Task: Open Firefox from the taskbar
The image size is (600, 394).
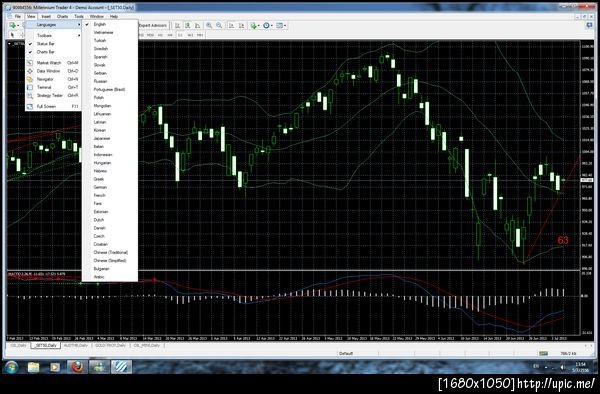Action: point(77,367)
